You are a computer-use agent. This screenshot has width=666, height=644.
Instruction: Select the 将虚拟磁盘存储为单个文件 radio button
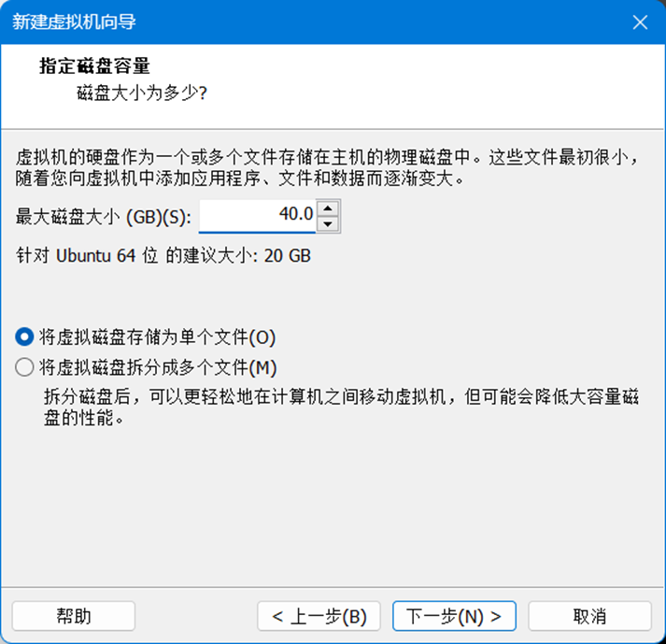click(24, 337)
